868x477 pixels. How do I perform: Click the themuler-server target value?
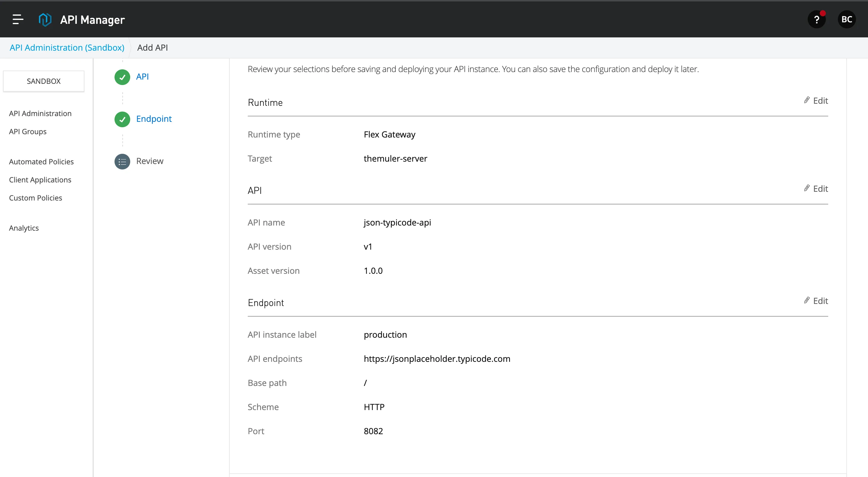(x=395, y=158)
